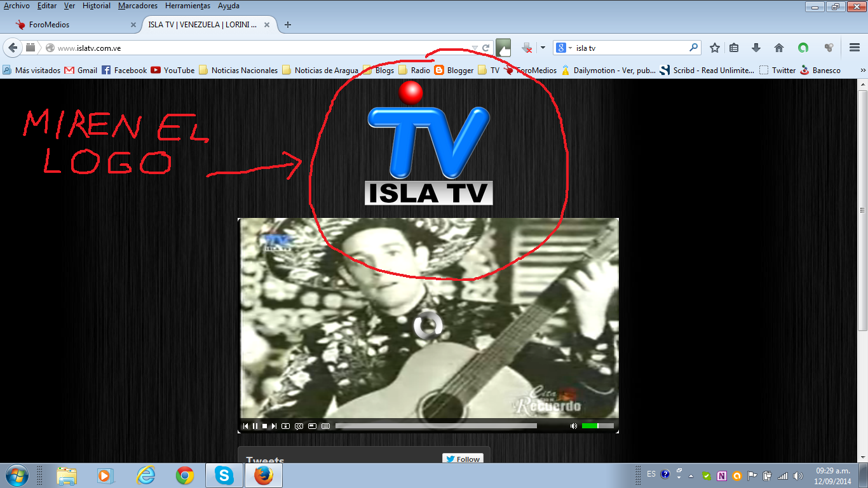Toggle the picture-in-picture view icon in player
Screen dimensions: 868x488
pyautogui.click(x=312, y=426)
